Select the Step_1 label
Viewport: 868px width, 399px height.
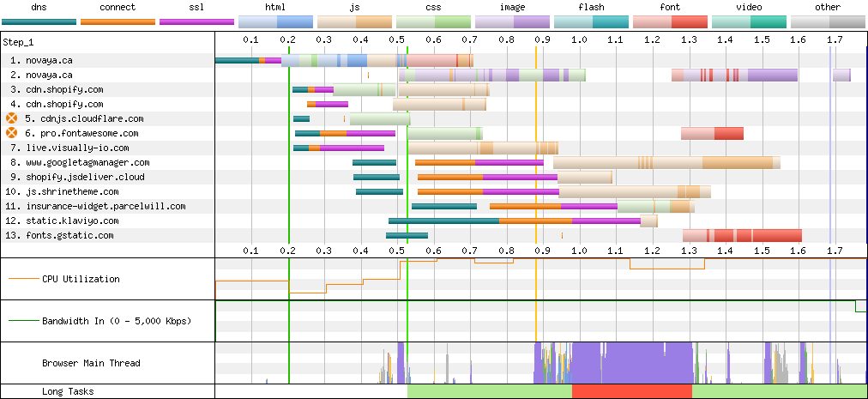(x=18, y=42)
